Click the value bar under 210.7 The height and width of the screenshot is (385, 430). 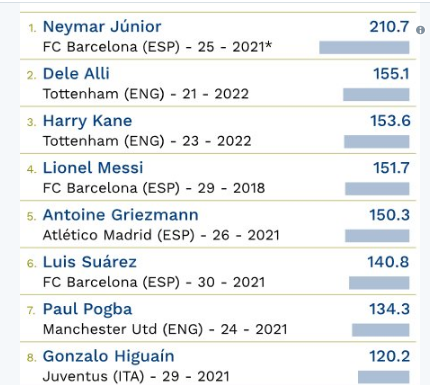364,47
